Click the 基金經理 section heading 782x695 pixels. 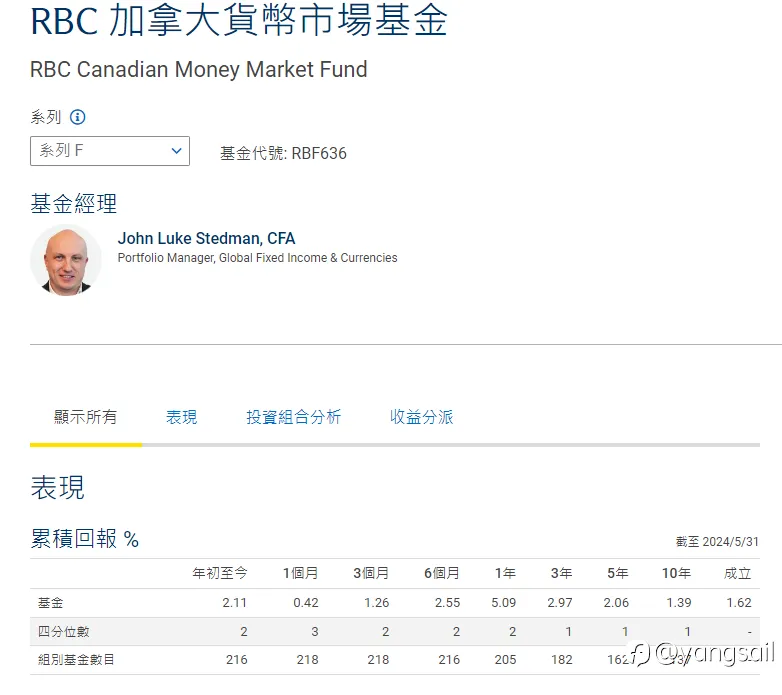pyautogui.click(x=74, y=204)
